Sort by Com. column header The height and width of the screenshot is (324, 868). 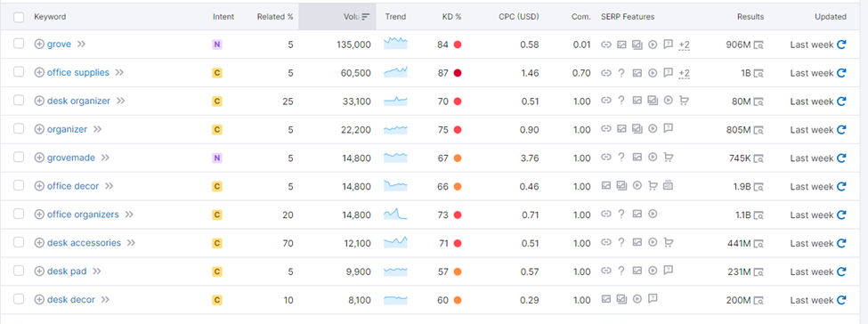[580, 17]
